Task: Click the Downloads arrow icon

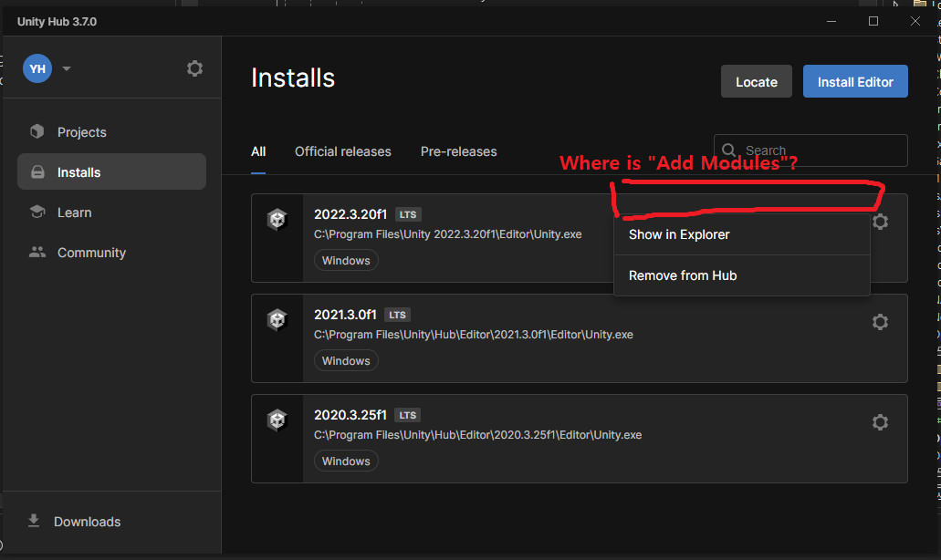Action: coord(34,521)
